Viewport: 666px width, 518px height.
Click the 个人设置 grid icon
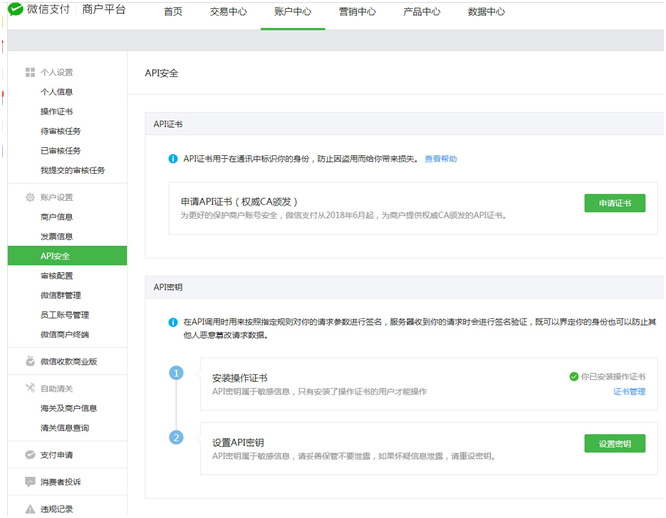[30, 72]
